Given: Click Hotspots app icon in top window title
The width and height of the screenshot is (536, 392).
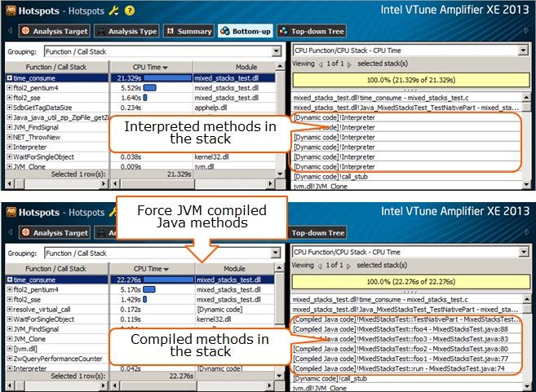Looking at the screenshot, I should pyautogui.click(x=11, y=11).
